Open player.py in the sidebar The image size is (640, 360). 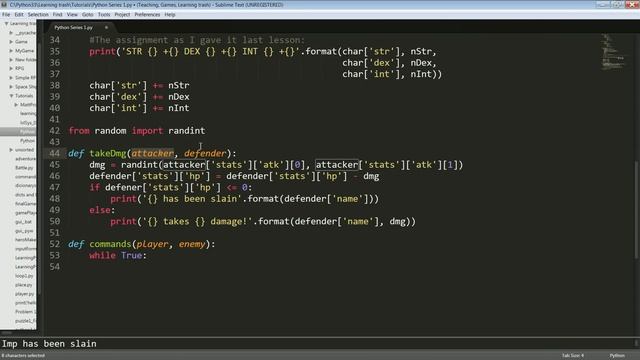pyautogui.click(x=24, y=294)
